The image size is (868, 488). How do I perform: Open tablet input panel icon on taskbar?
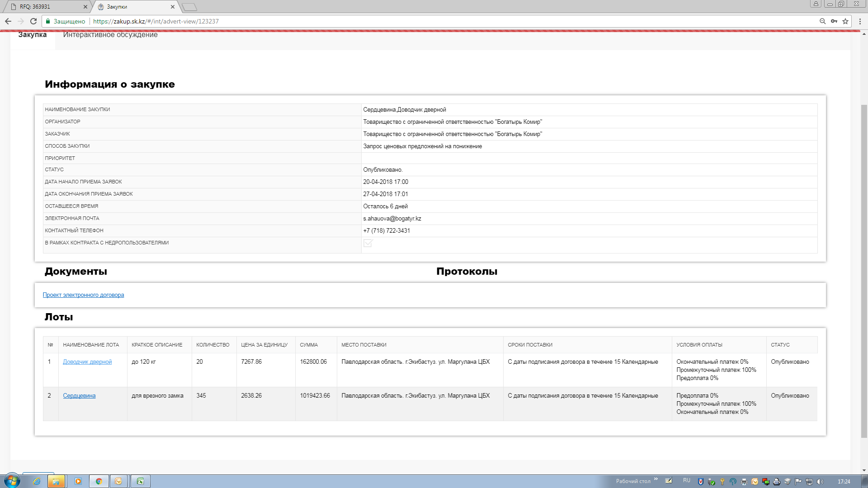pyautogui.click(x=669, y=480)
